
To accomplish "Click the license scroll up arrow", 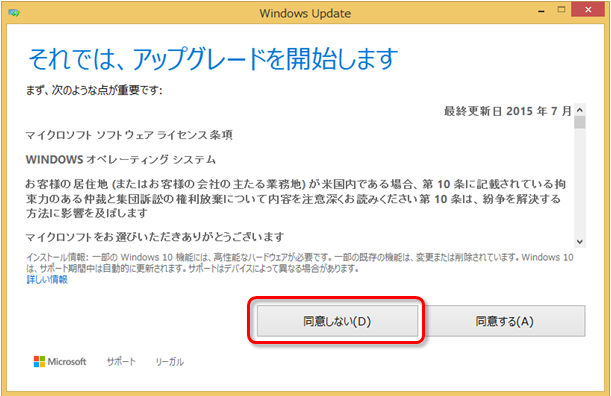I will pos(580,110).
